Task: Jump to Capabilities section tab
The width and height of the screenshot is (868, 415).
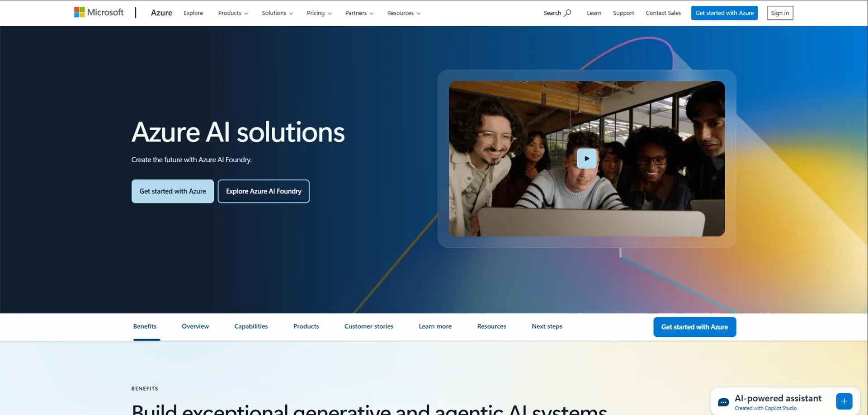Action: [x=251, y=326]
